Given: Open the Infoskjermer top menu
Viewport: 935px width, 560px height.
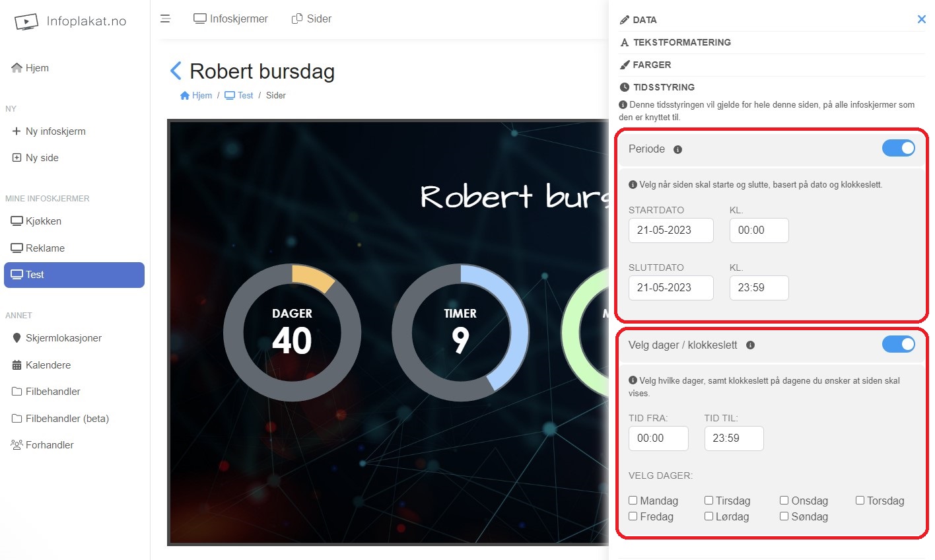Looking at the screenshot, I should 230,18.
